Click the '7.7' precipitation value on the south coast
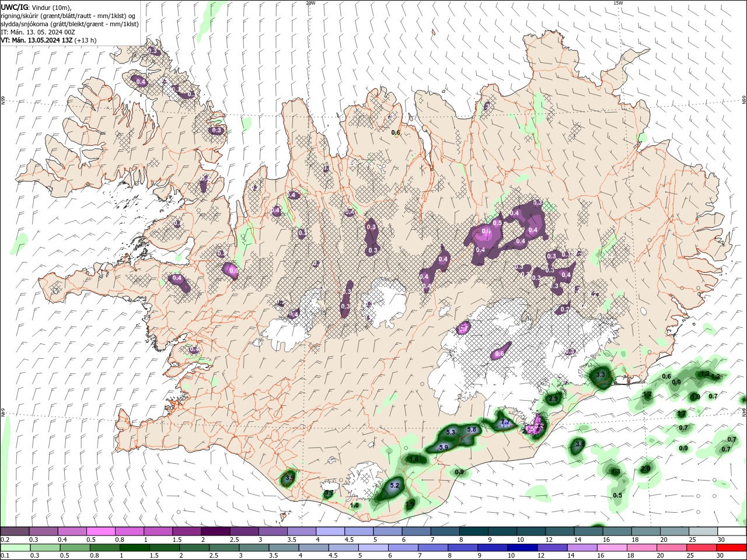This screenshot has width=747, height=560. tap(505, 422)
